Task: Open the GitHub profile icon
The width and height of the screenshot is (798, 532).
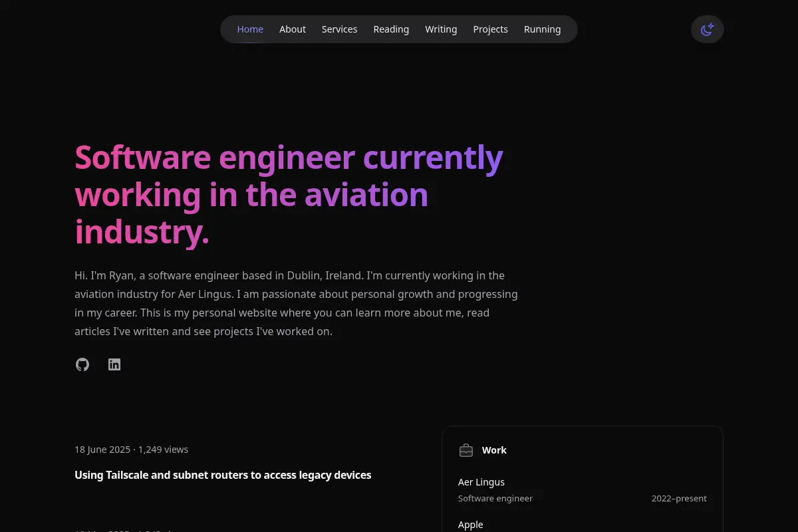Action: point(82,364)
